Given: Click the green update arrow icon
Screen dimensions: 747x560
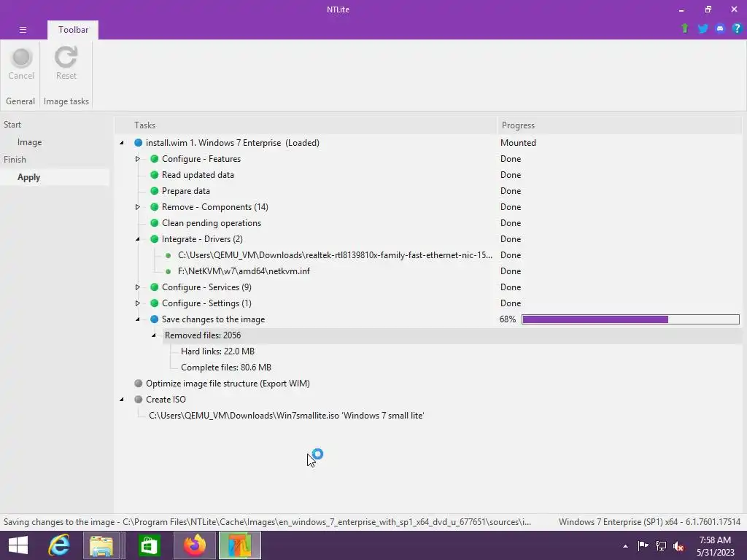Looking at the screenshot, I should tap(684, 28).
